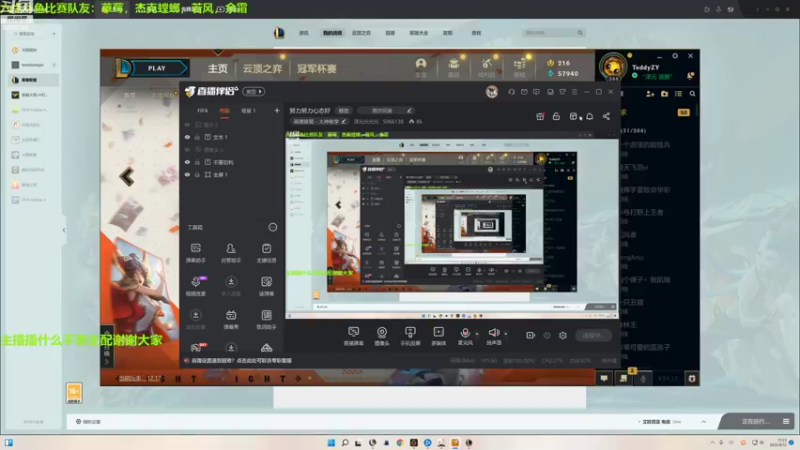Open the gift box icon above preview
The image size is (800, 450).
coord(540,116)
